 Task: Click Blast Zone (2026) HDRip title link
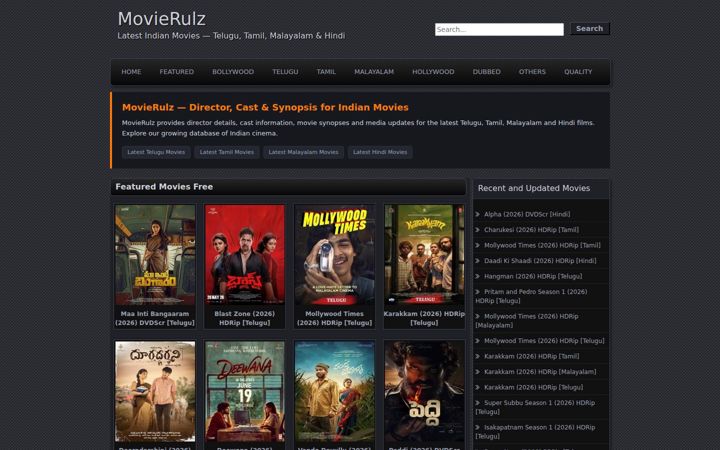[245, 318]
